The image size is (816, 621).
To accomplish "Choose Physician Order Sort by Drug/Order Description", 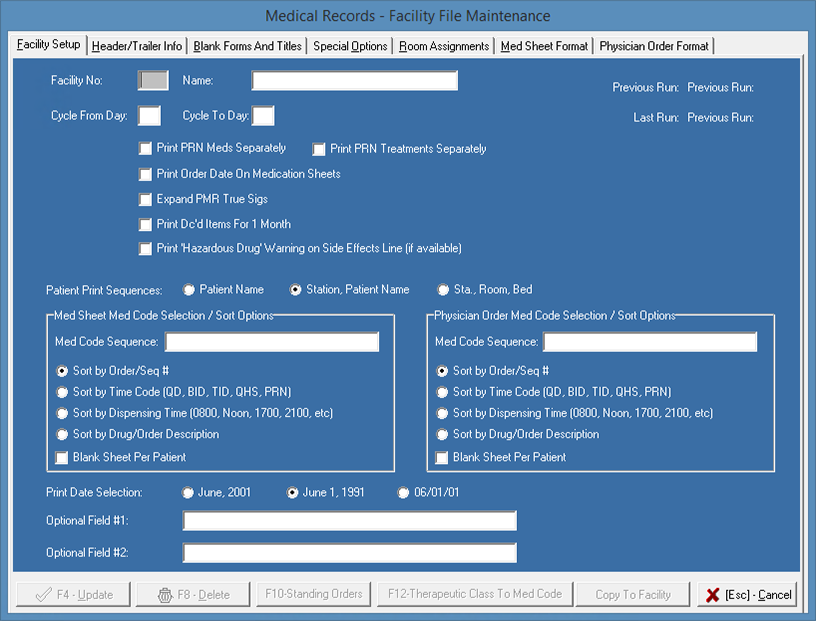I will (x=443, y=435).
